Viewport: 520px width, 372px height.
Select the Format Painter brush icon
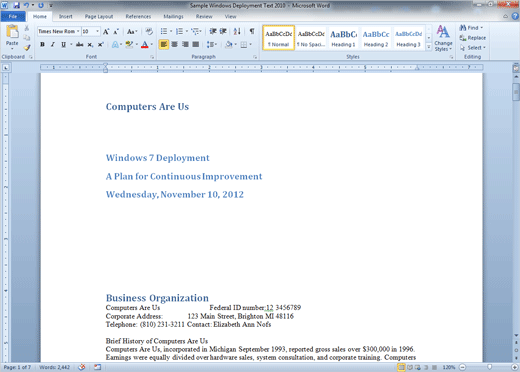(27, 48)
